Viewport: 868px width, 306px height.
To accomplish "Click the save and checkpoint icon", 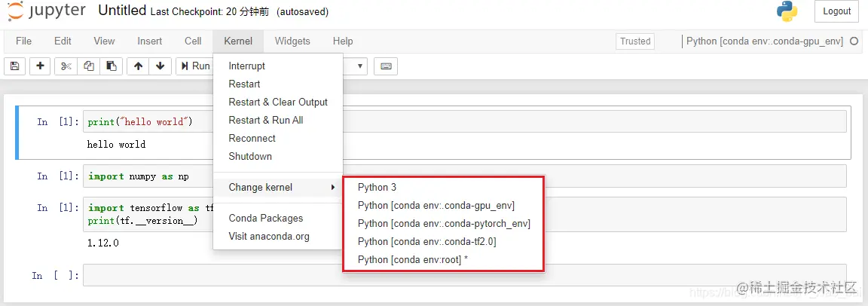I will click(15, 66).
